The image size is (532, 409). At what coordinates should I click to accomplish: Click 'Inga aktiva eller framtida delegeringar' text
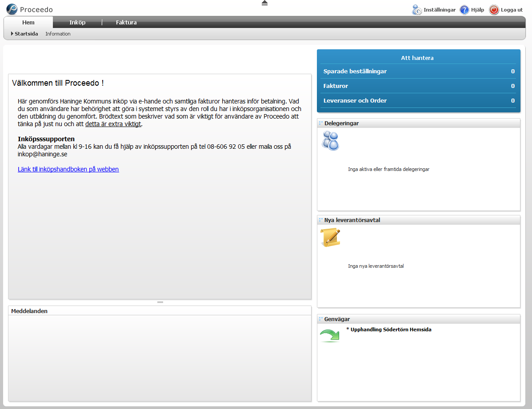388,169
